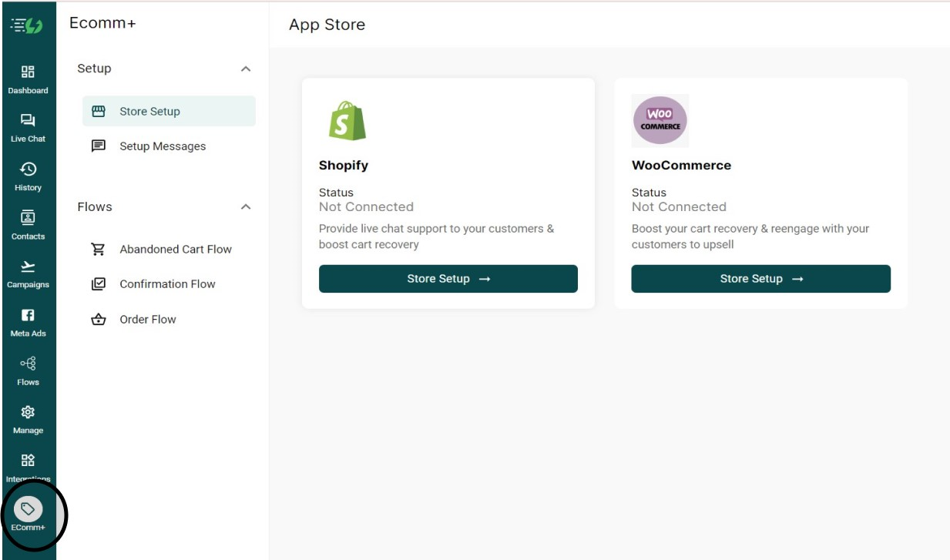Click the basket icon beside Order Flow
This screenshot has width=950, height=560.
pyautogui.click(x=99, y=319)
